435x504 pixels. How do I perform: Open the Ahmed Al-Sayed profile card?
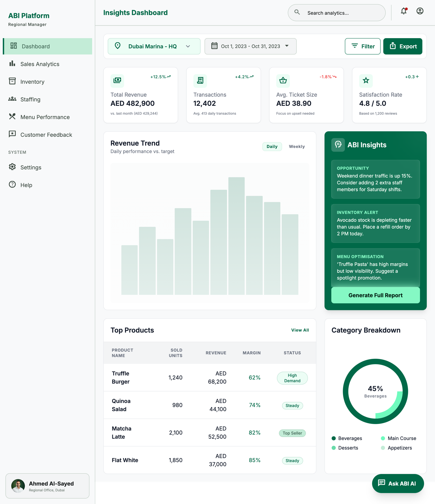click(48, 486)
